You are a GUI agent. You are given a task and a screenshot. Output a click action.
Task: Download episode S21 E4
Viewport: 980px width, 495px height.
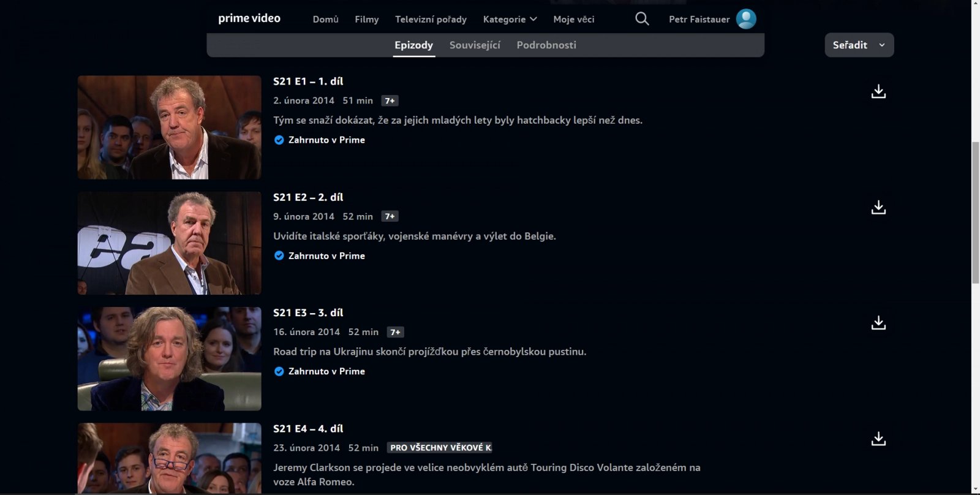(x=878, y=439)
